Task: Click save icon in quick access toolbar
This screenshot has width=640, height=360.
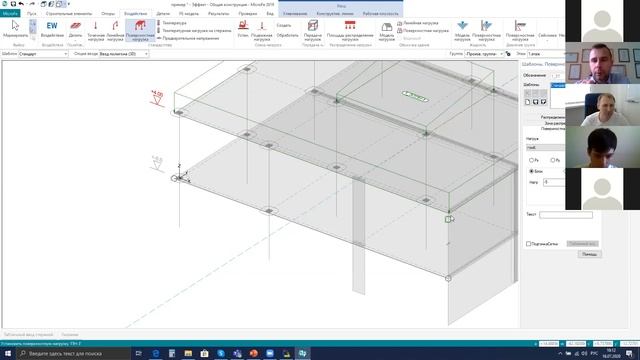Action: [x=13, y=4]
